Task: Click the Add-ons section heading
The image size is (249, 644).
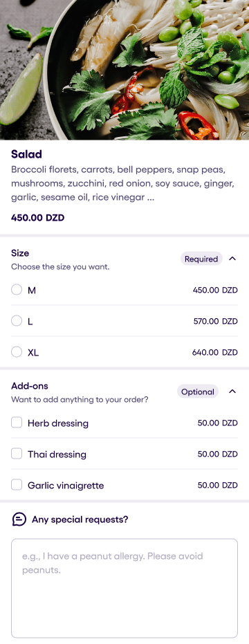Action: click(30, 386)
